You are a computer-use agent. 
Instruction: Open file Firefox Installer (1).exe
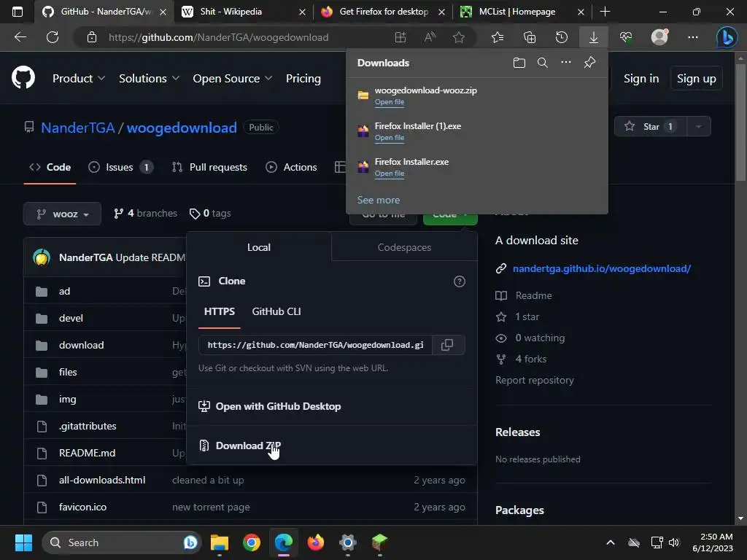pos(390,138)
